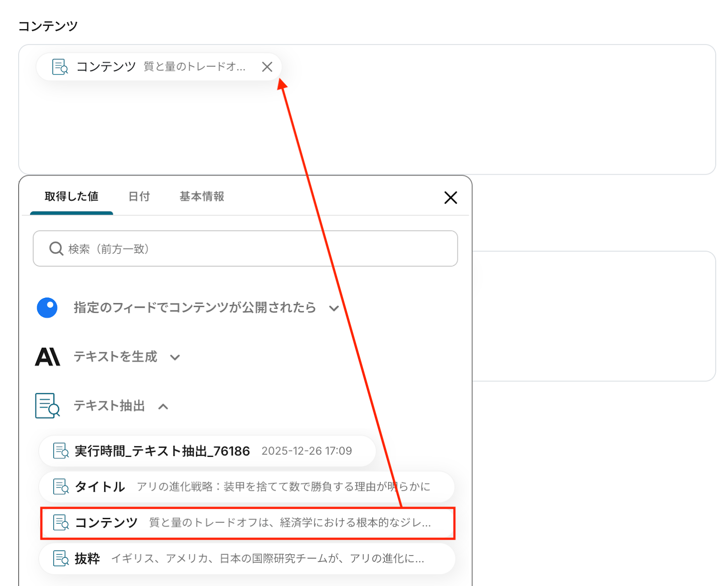Open the 基本情報 tab

[x=202, y=197]
